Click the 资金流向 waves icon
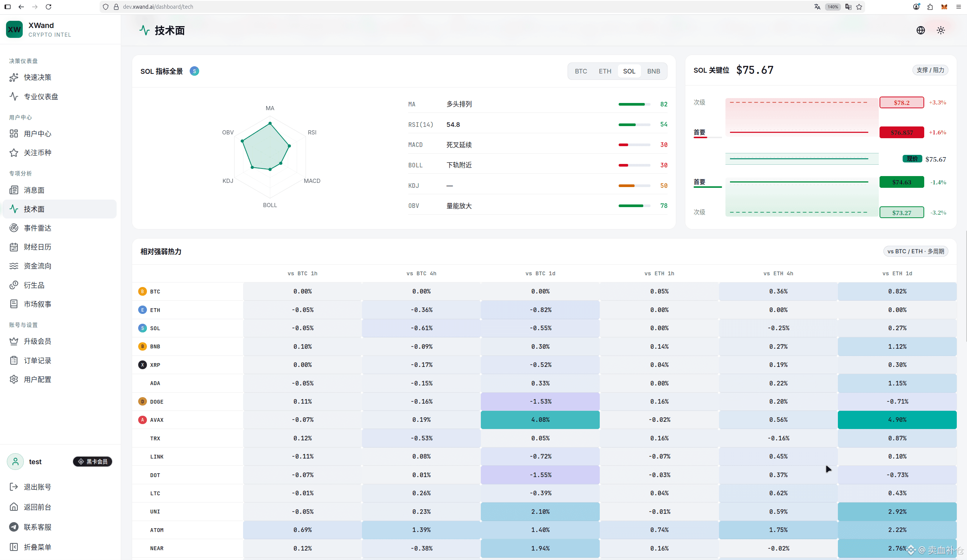 pyautogui.click(x=14, y=265)
